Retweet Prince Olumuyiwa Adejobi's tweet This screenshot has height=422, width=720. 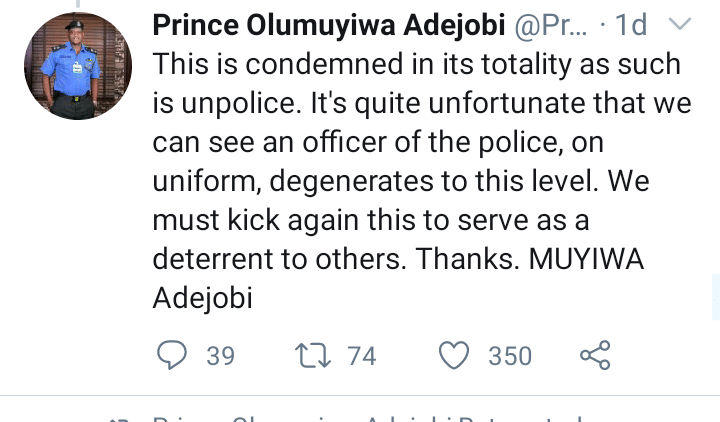(314, 355)
